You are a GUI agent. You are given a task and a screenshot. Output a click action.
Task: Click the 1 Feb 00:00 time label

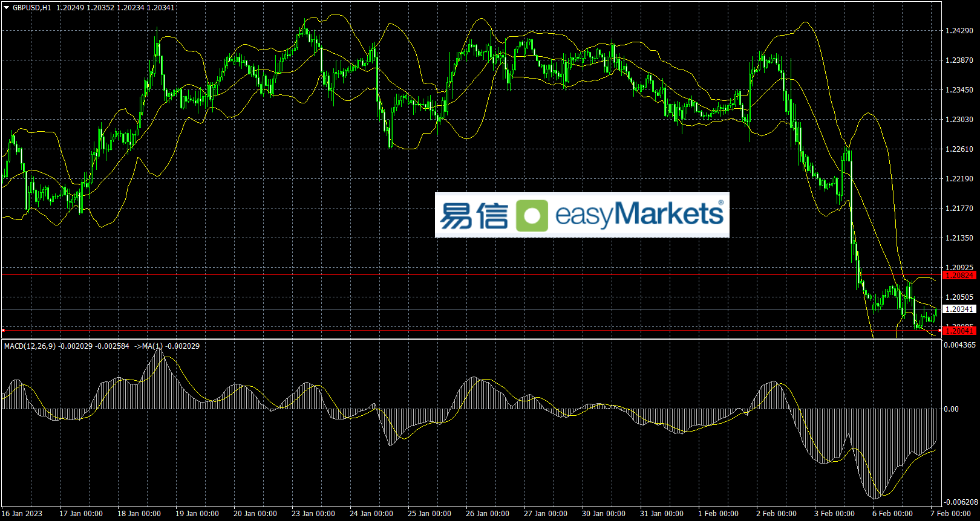(x=719, y=514)
